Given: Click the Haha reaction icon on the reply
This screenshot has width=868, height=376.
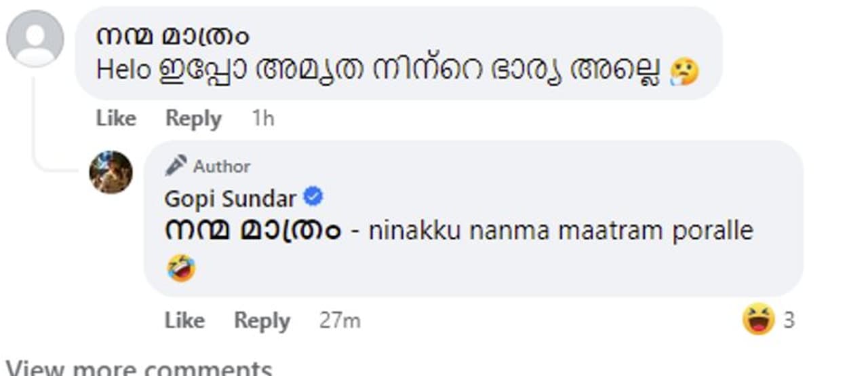Looking at the screenshot, I should [758, 319].
